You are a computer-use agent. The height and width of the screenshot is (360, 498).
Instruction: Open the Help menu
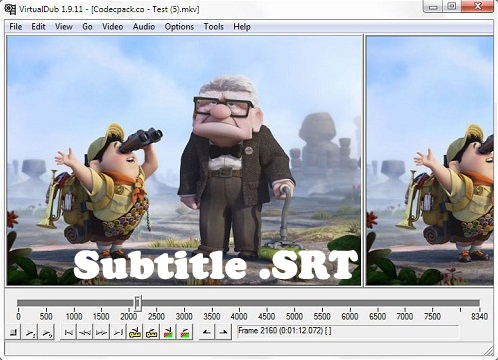(x=242, y=27)
